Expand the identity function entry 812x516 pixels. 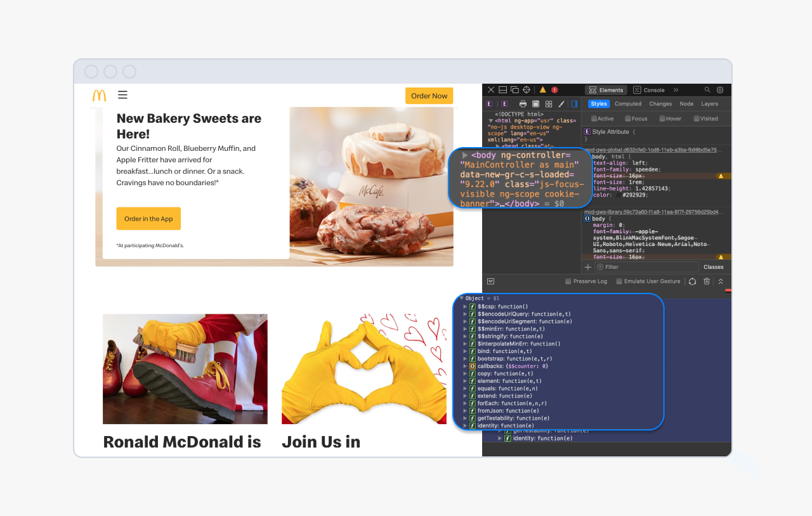(x=466, y=425)
